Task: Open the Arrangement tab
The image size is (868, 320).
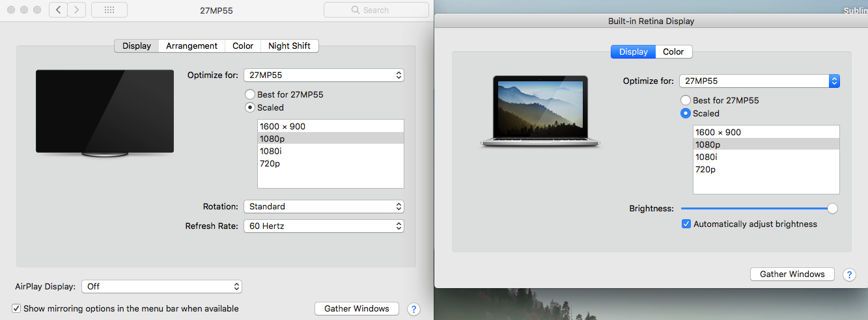Action: point(191,46)
